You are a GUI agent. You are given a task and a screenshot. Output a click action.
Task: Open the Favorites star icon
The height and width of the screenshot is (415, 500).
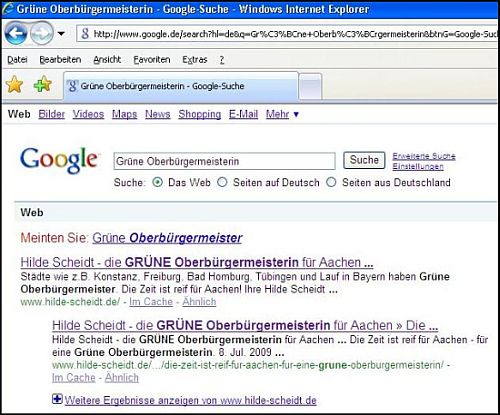click(x=14, y=85)
